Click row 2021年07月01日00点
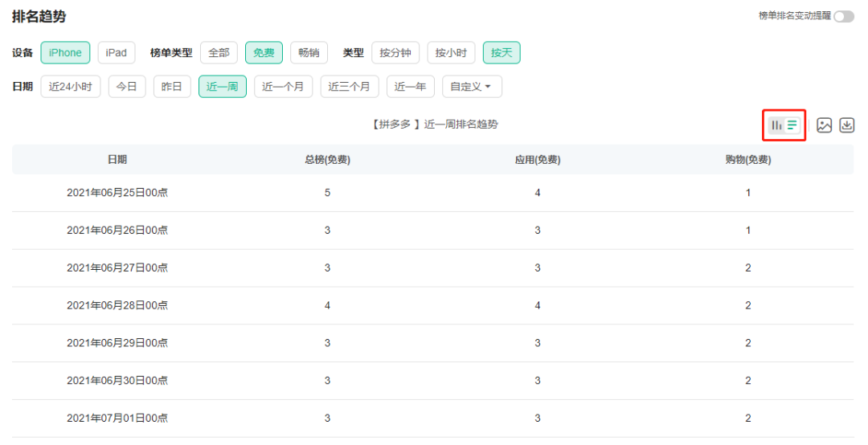 click(433, 418)
